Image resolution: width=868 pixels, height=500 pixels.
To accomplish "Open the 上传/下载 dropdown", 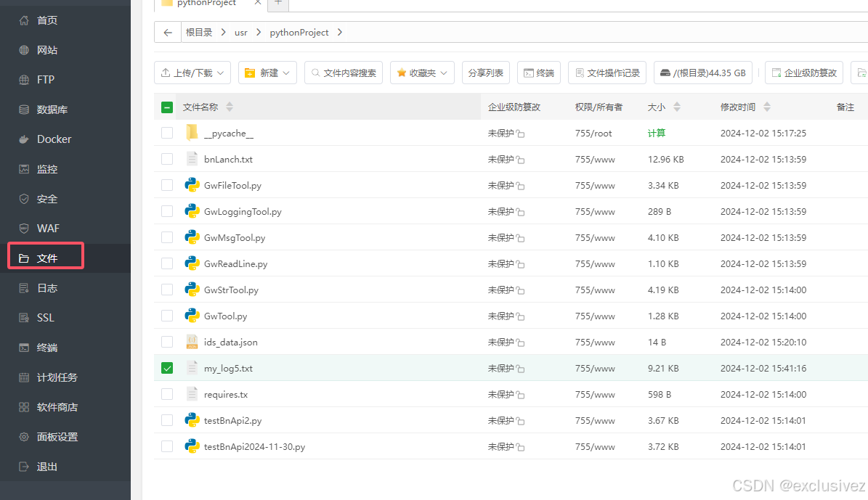I will coord(192,73).
